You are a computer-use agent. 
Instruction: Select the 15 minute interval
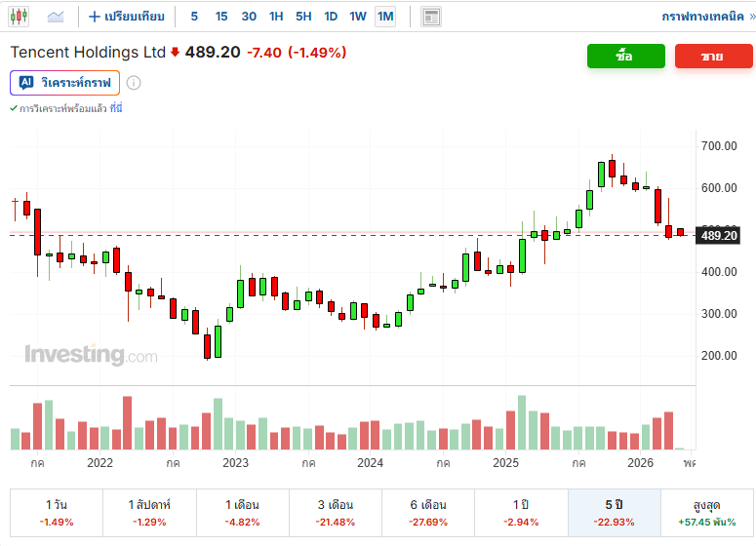pos(221,17)
